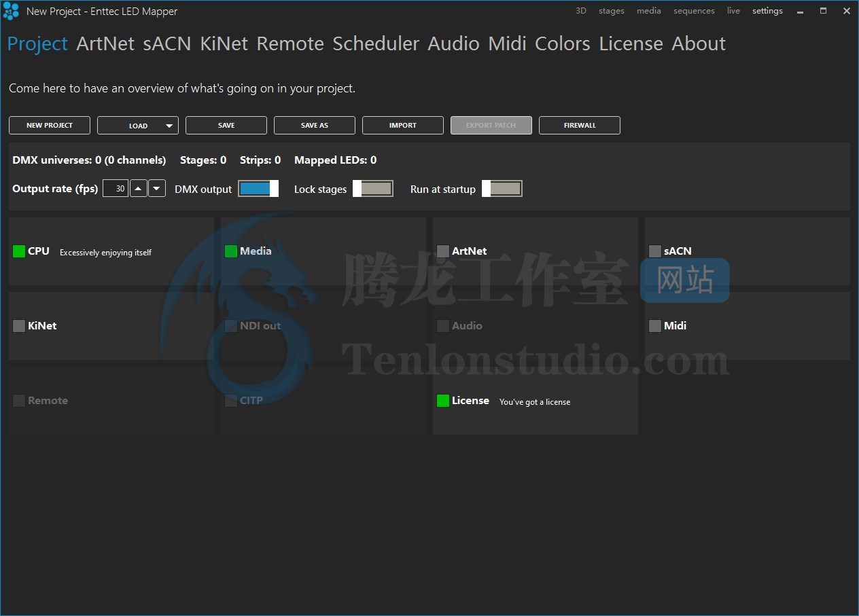Open the KiNet settings tab

coord(224,43)
